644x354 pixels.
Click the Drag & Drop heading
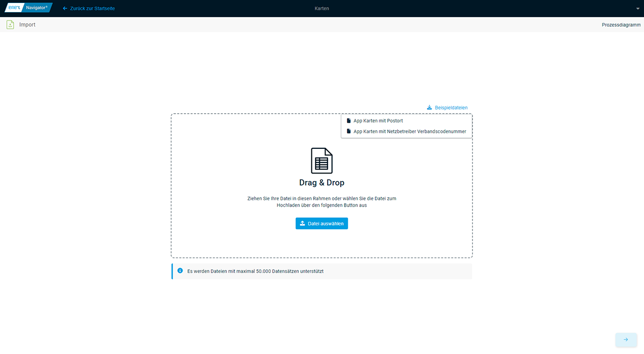point(321,183)
